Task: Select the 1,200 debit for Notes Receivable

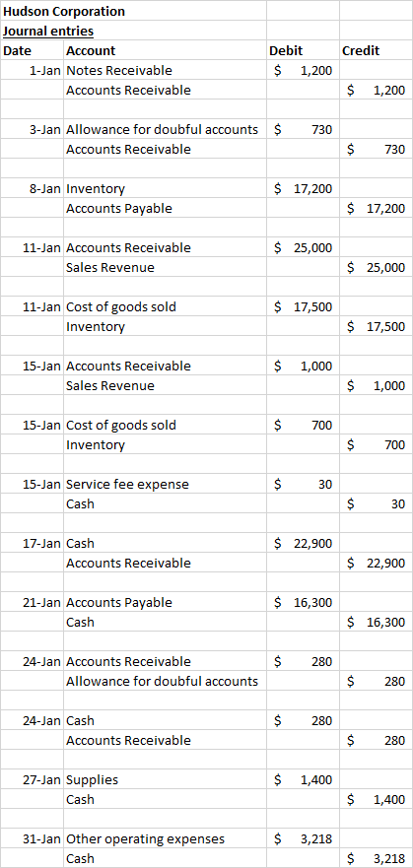Action: click(x=303, y=70)
